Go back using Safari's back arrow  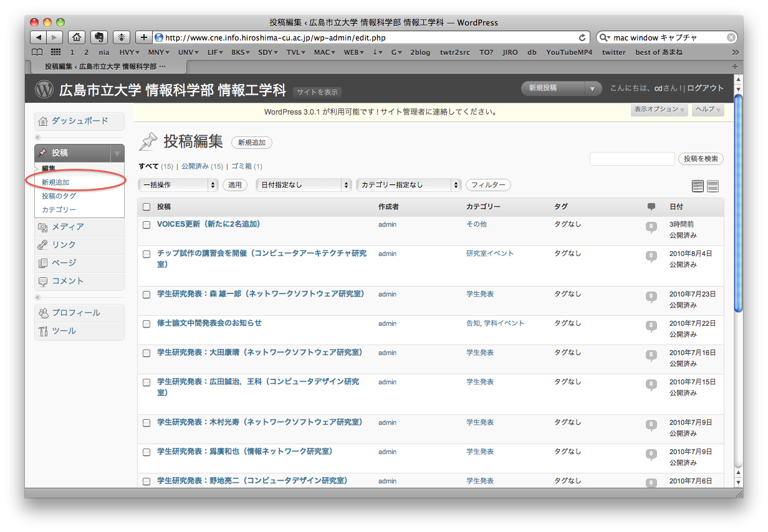39,37
